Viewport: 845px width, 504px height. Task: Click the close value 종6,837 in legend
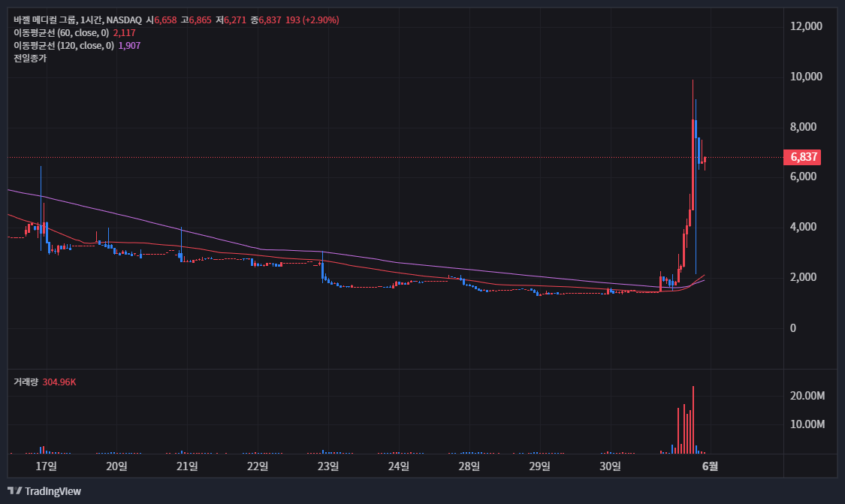(x=266, y=20)
